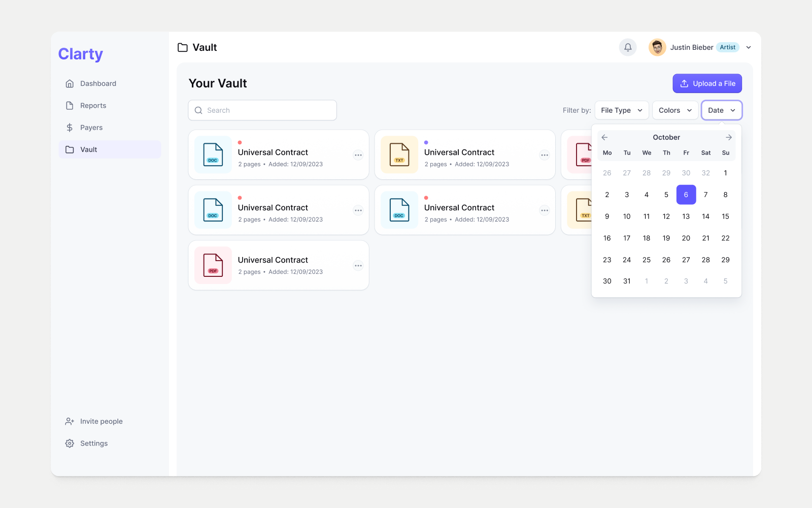The image size is (812, 508).
Task: Click the Clarty logo
Action: coord(81,53)
